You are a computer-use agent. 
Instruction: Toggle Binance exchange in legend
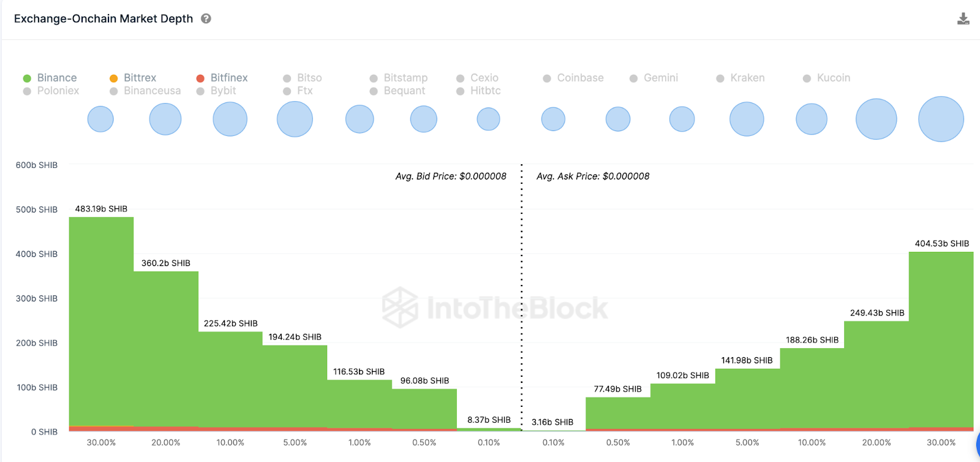point(56,78)
